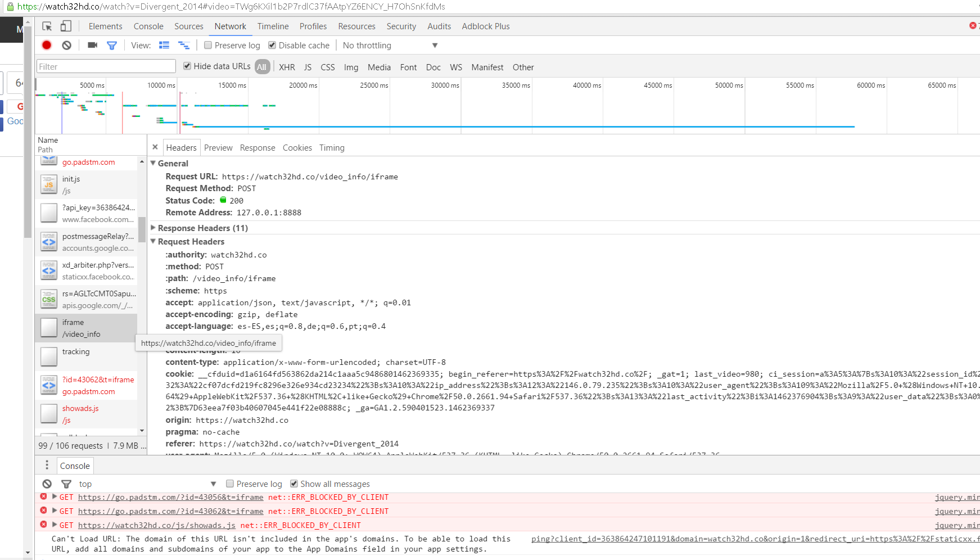Click the request list scrollbar down arrow
Viewport: 980px width, 560px height.
[142, 431]
